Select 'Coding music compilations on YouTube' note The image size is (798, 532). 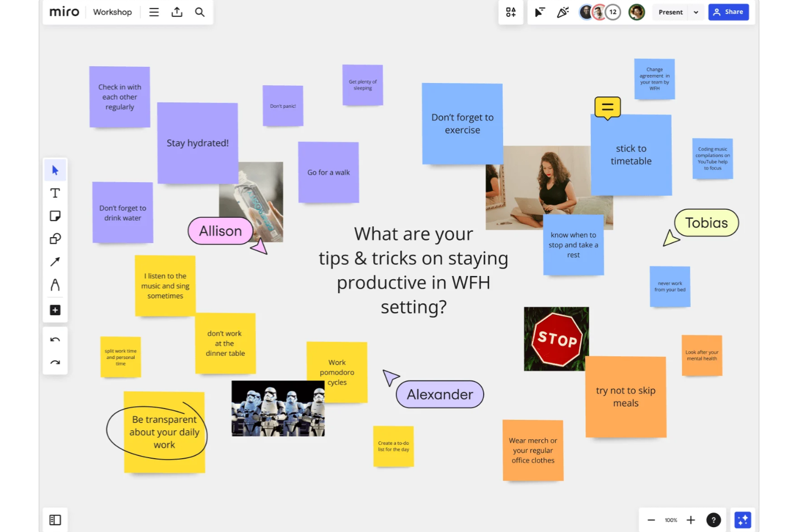coord(712,159)
